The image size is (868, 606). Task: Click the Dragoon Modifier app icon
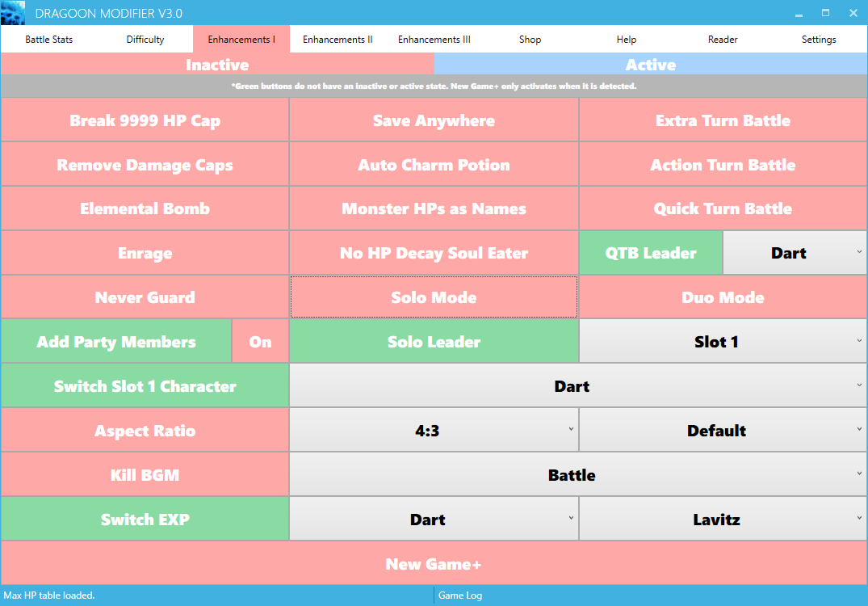13,13
